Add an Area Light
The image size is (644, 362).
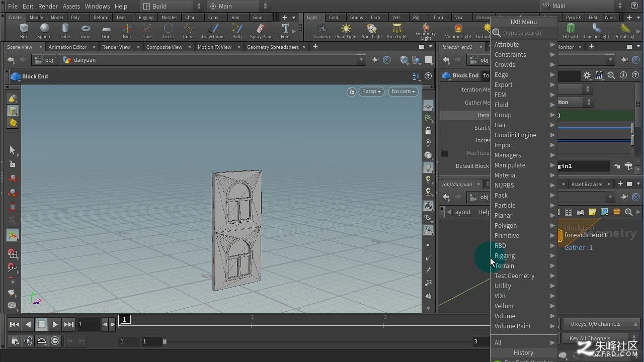coord(397,31)
